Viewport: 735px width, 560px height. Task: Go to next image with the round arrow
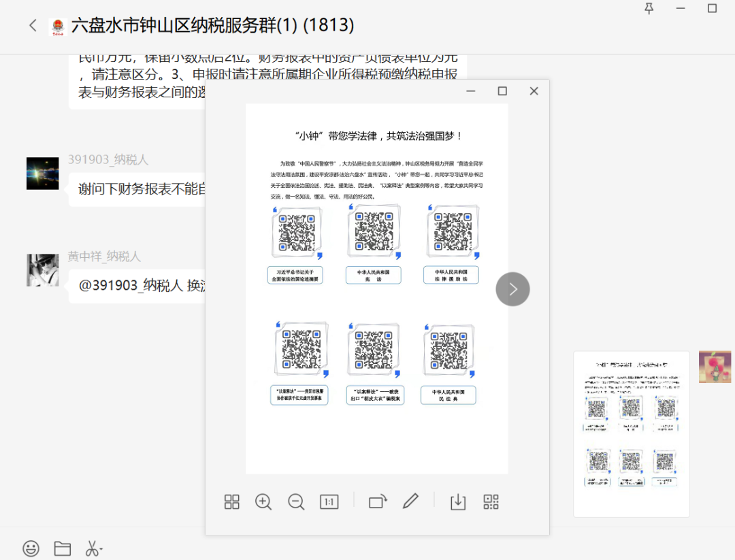[x=513, y=289]
